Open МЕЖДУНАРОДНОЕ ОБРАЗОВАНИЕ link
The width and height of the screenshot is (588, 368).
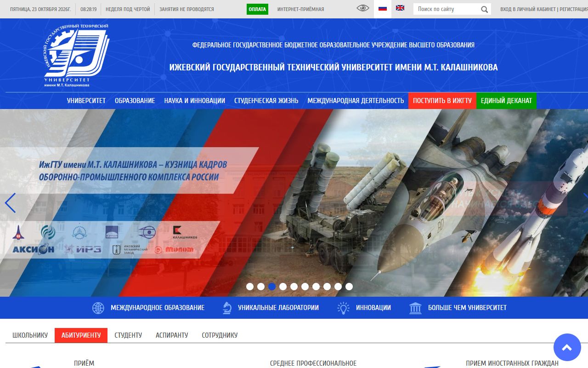pyautogui.click(x=158, y=308)
